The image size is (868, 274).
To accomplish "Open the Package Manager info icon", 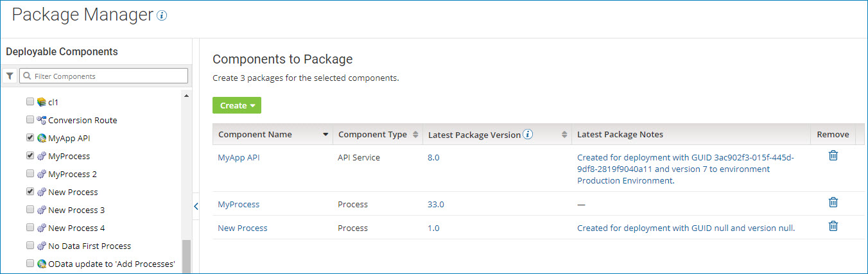I will (162, 16).
